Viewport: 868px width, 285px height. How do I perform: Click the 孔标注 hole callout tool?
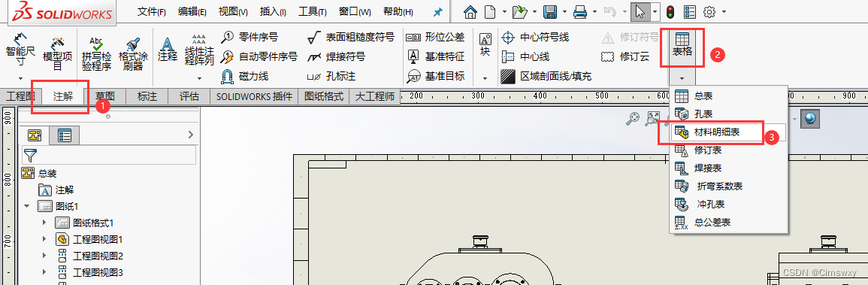(x=331, y=76)
